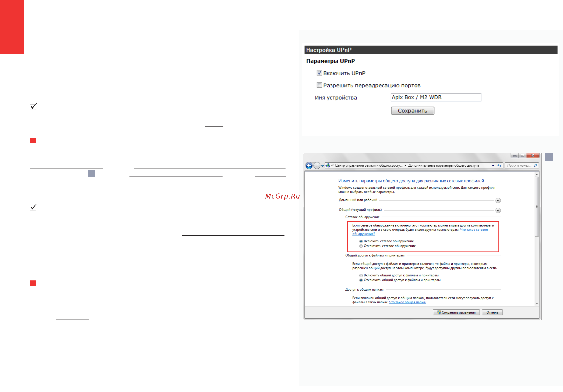
Task: Click the network center icon in address bar
Action: coord(328,165)
